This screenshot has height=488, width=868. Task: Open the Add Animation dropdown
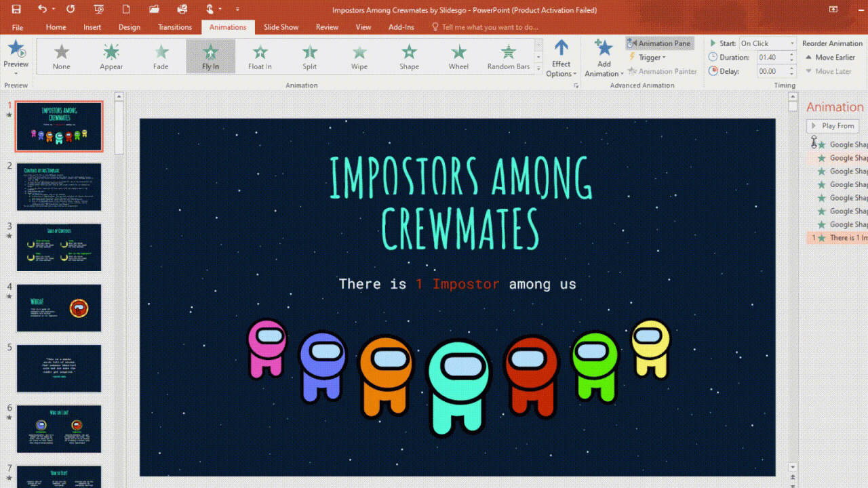click(x=603, y=58)
